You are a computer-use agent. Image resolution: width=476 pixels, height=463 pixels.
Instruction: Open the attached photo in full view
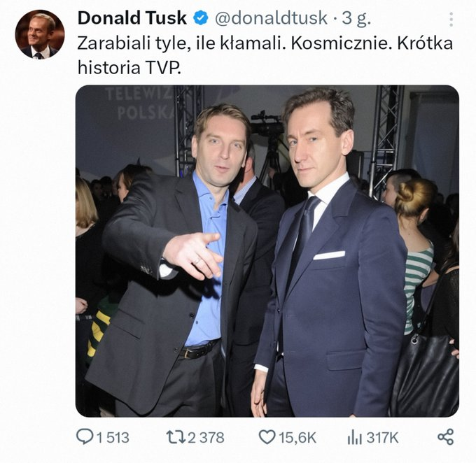(267, 251)
